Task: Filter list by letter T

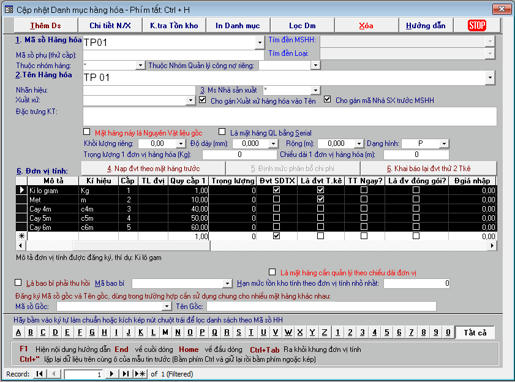Action: click(251, 332)
